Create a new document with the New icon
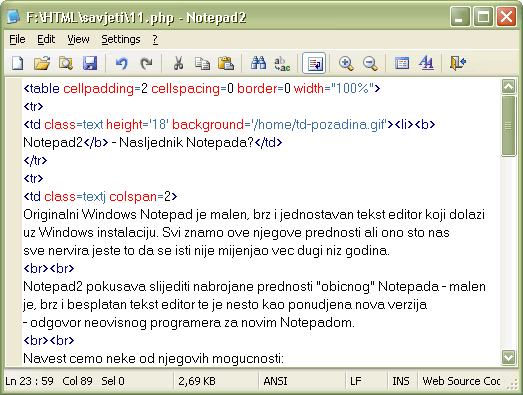Screen dimensions: 523x395 point(17,63)
